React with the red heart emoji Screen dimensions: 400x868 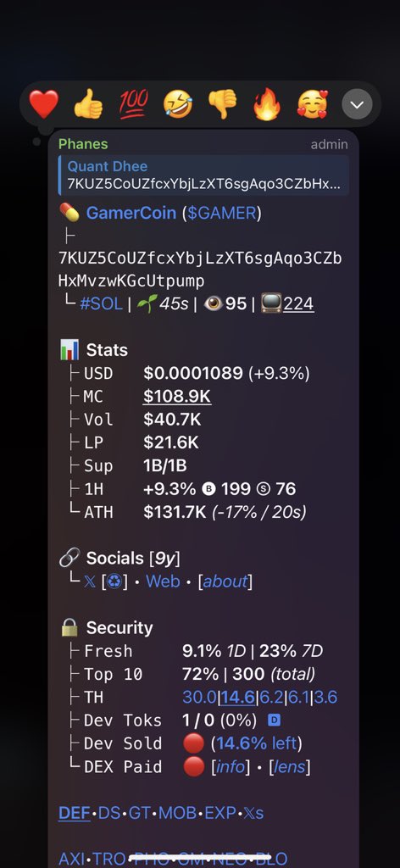click(44, 104)
